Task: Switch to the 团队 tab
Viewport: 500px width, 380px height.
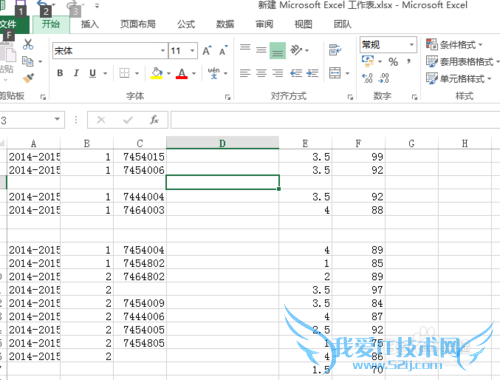Action: 343,24
